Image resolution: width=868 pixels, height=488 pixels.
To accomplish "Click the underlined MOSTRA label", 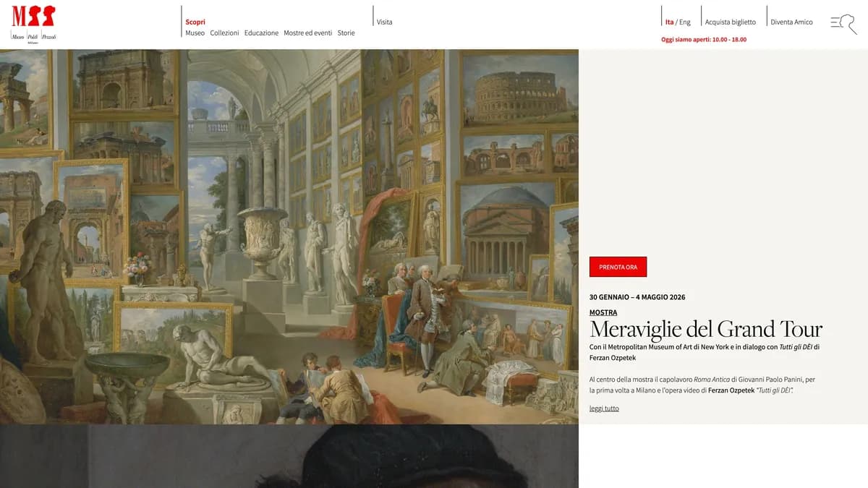I will coord(603,312).
